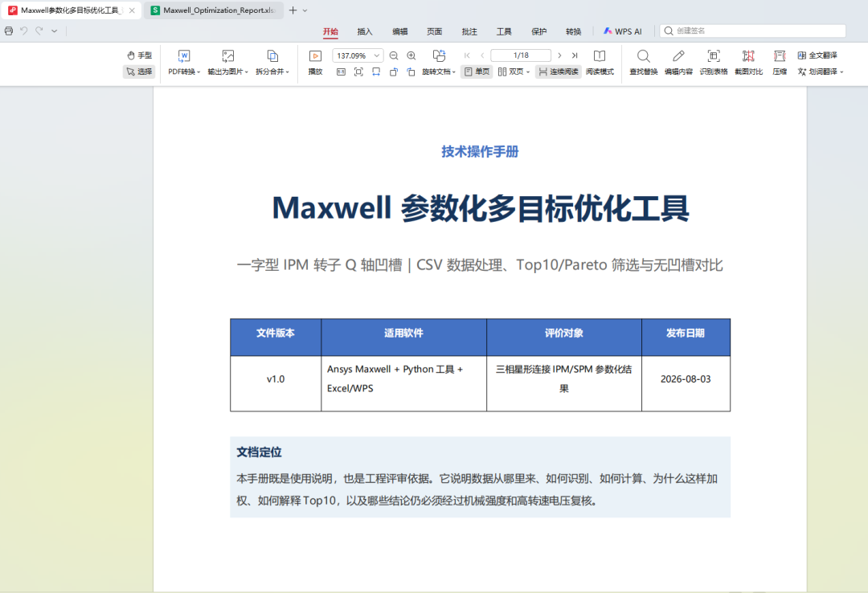
Task: Open the 转换 ribbon tab
Action: coord(574,31)
